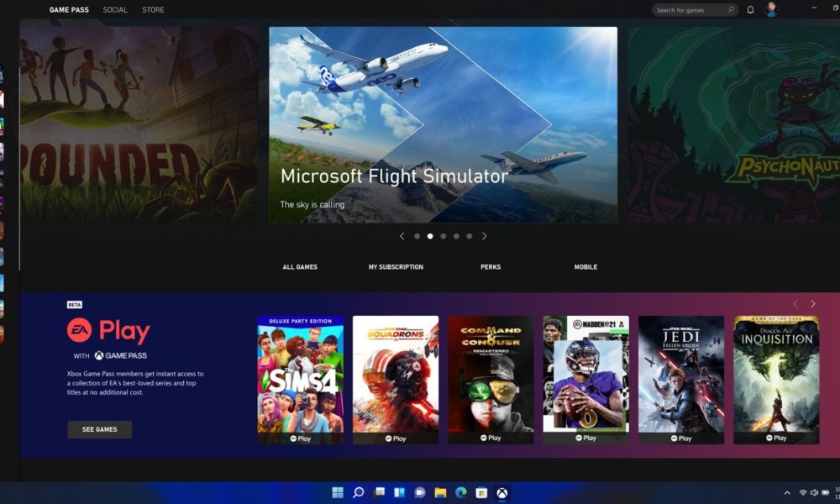
Task: Expand the system tray hidden icons chevron
Action: tap(787, 493)
